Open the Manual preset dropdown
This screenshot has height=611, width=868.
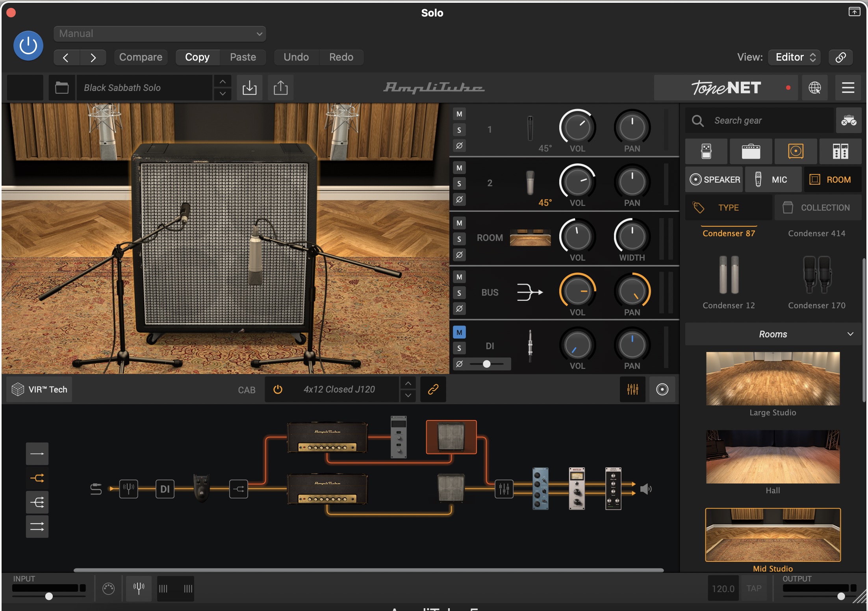click(160, 34)
